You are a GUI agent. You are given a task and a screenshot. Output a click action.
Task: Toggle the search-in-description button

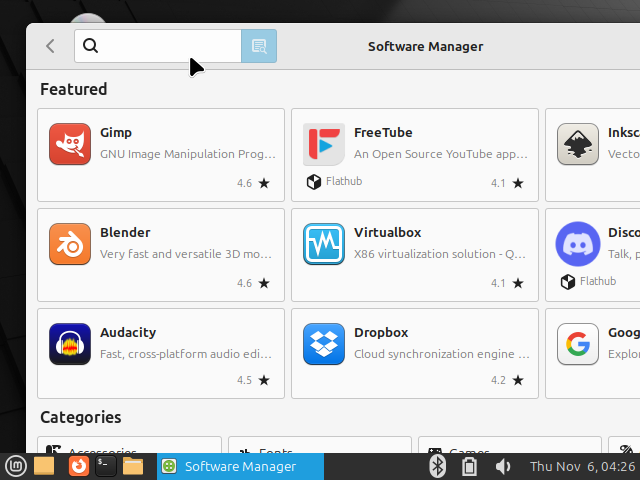coord(259,46)
